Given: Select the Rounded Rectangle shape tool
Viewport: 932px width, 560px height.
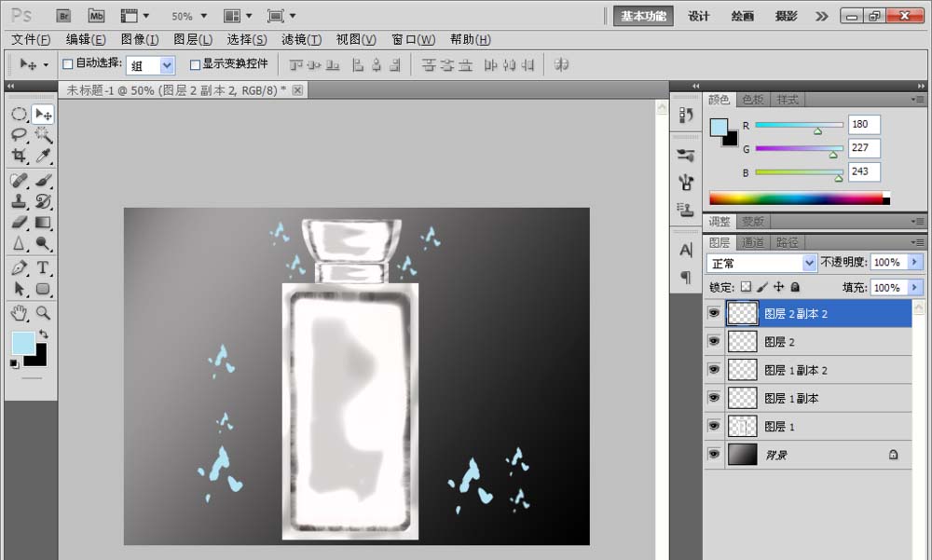Looking at the screenshot, I should pos(43,289).
